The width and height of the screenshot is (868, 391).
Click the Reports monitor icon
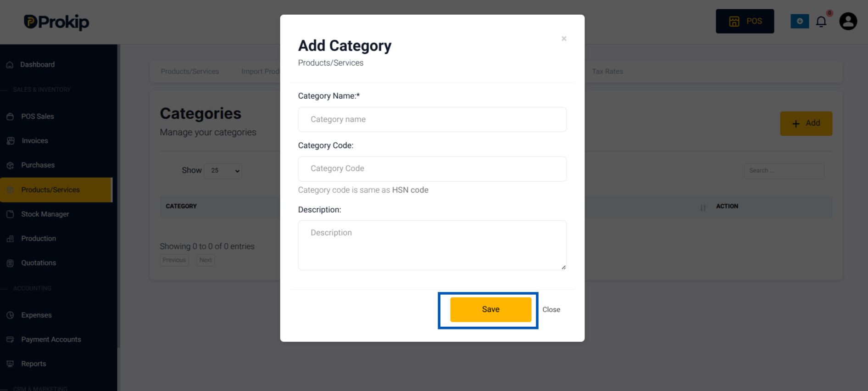tap(10, 364)
